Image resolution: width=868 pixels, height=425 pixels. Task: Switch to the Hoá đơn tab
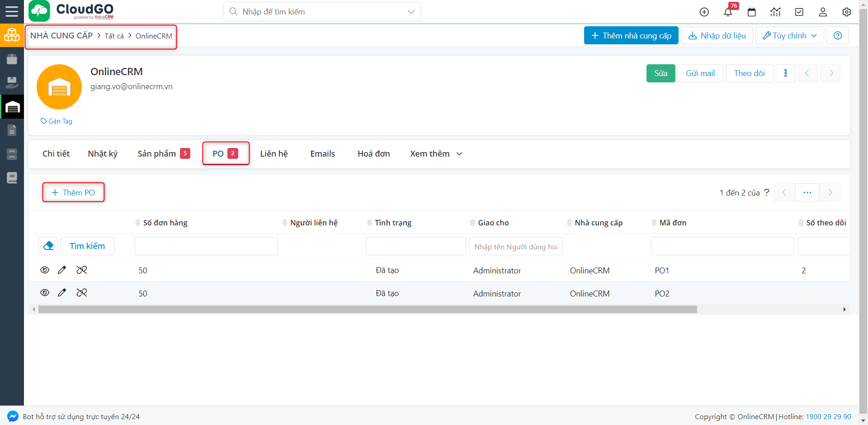point(373,154)
